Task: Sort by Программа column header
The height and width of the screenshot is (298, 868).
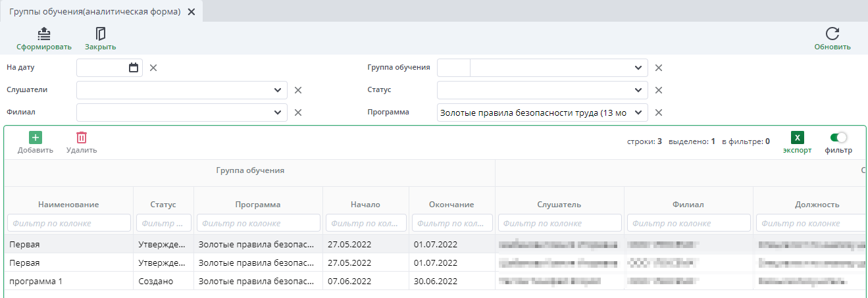Action: [258, 205]
